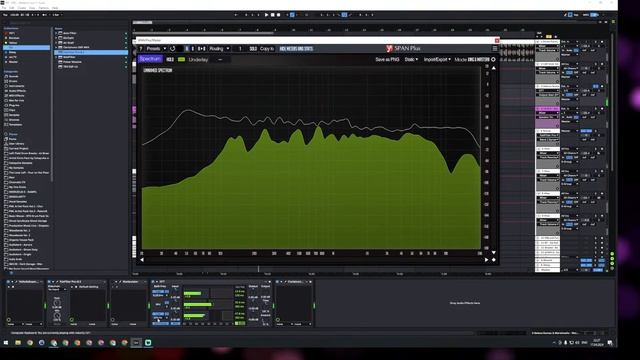Toggle the first device on/off in device chain

point(9,282)
